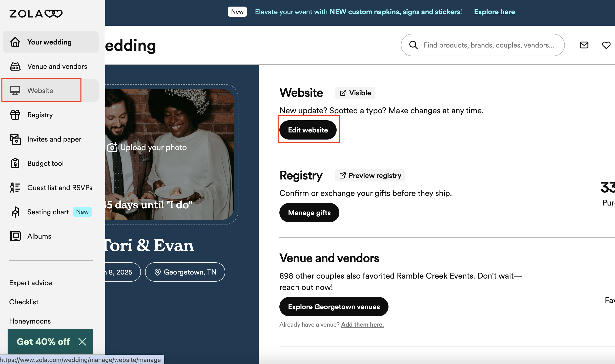Select the Venue and vendors icon
The image size is (615, 364).
point(15,66)
